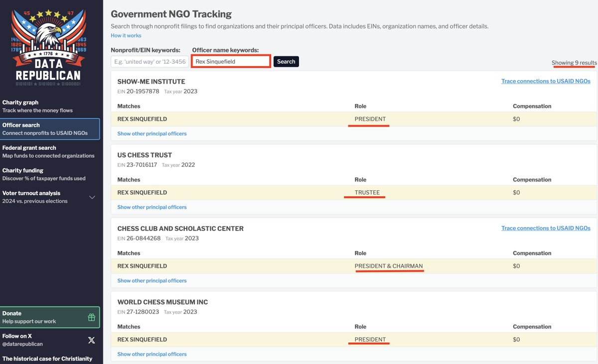
Task: Open The historical case for Christianity
Action: [x=47, y=359]
